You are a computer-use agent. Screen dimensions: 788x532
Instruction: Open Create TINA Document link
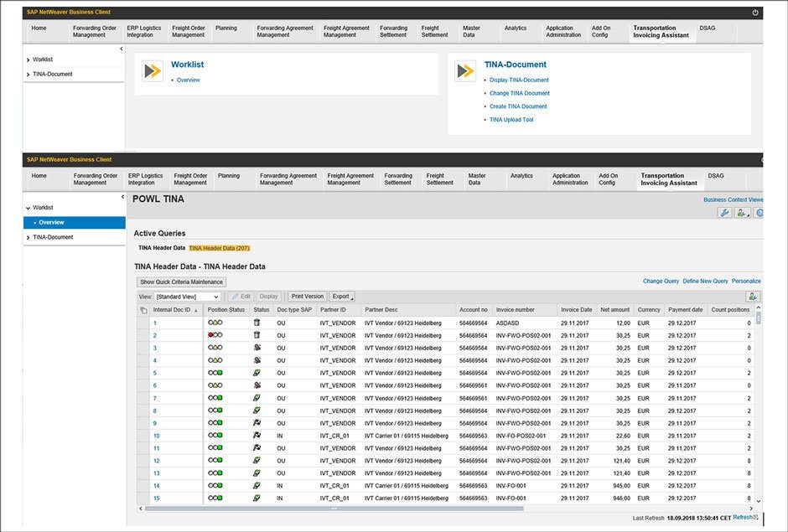pyautogui.click(x=518, y=106)
